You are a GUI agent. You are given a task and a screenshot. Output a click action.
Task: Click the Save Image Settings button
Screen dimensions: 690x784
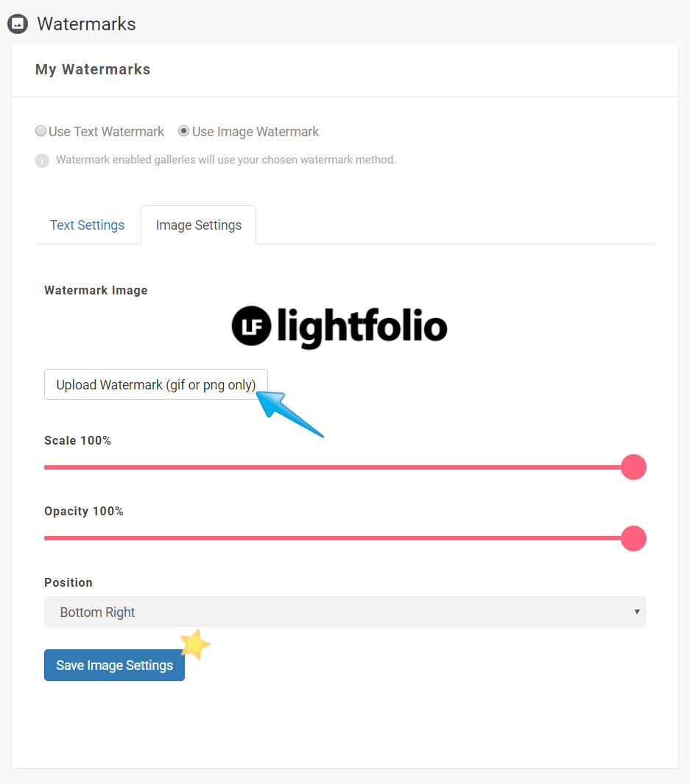click(x=114, y=665)
